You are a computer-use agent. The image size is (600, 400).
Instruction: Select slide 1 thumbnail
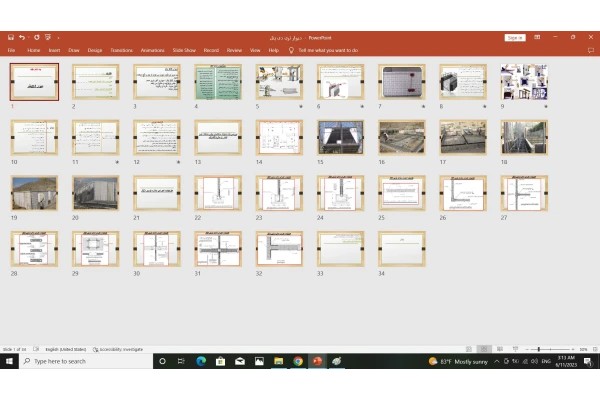(x=34, y=82)
